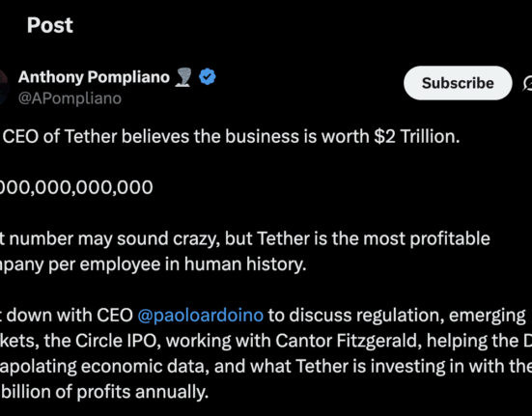Click "to discuss regulation, emerging" text

(397, 316)
